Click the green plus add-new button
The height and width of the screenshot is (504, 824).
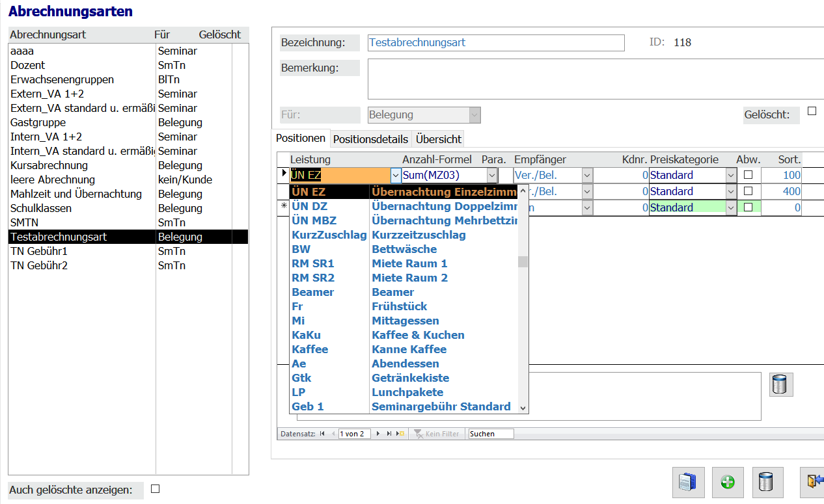tap(728, 482)
